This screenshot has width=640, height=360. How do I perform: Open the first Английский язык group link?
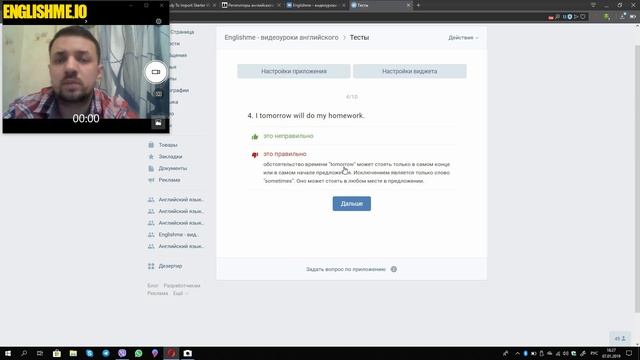click(180, 200)
